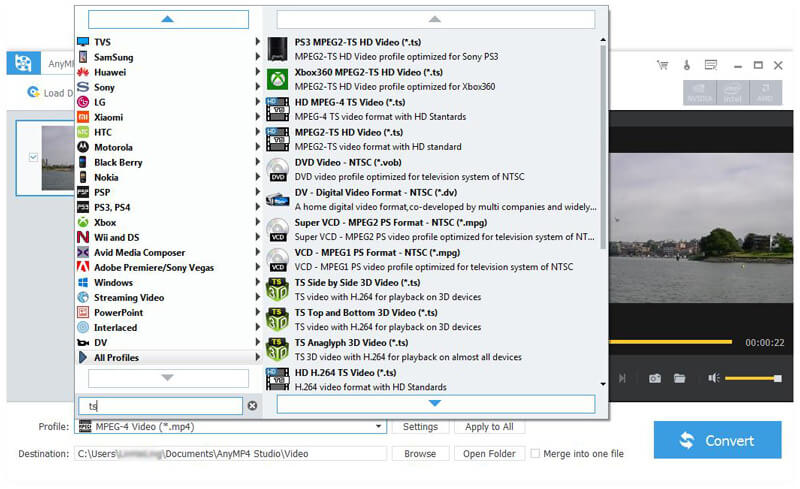
Task: Toggle the checkbox on the video thumbnail
Action: (x=34, y=157)
